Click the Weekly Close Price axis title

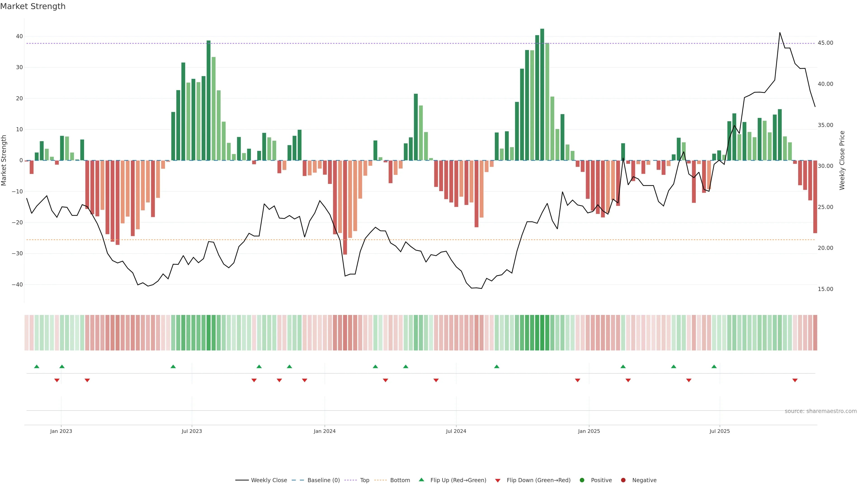click(842, 160)
